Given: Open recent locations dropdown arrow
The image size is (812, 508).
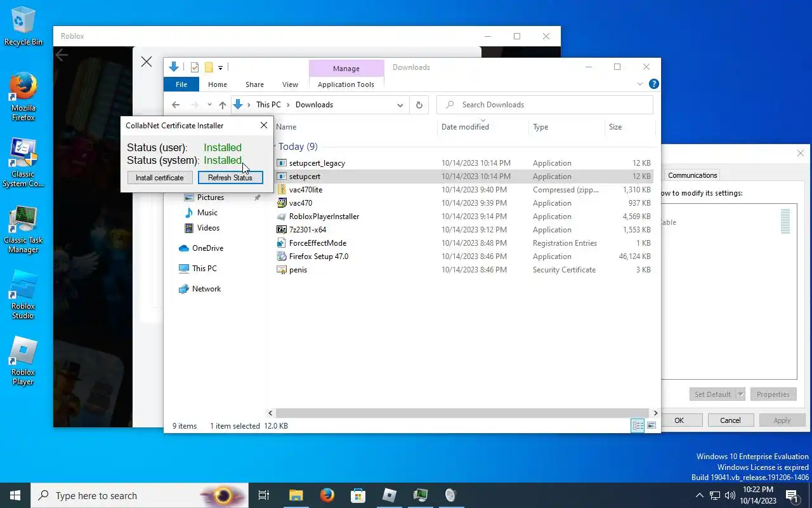Looking at the screenshot, I should click(x=209, y=105).
